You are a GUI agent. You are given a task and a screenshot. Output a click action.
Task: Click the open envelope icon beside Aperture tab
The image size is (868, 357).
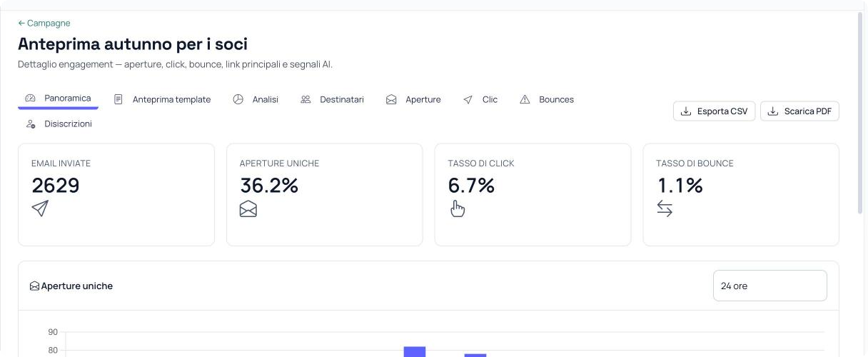(391, 100)
